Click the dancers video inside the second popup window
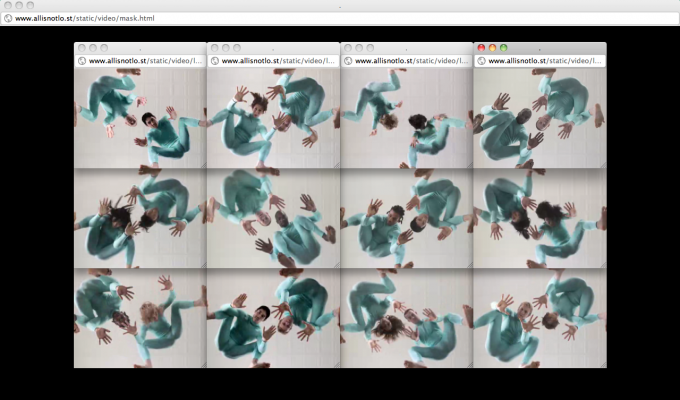This screenshot has width=680, height=400. click(x=273, y=115)
